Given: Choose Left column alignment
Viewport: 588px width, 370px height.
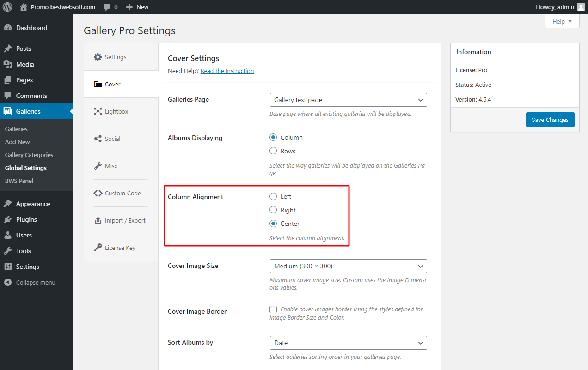Looking at the screenshot, I should click(x=273, y=196).
